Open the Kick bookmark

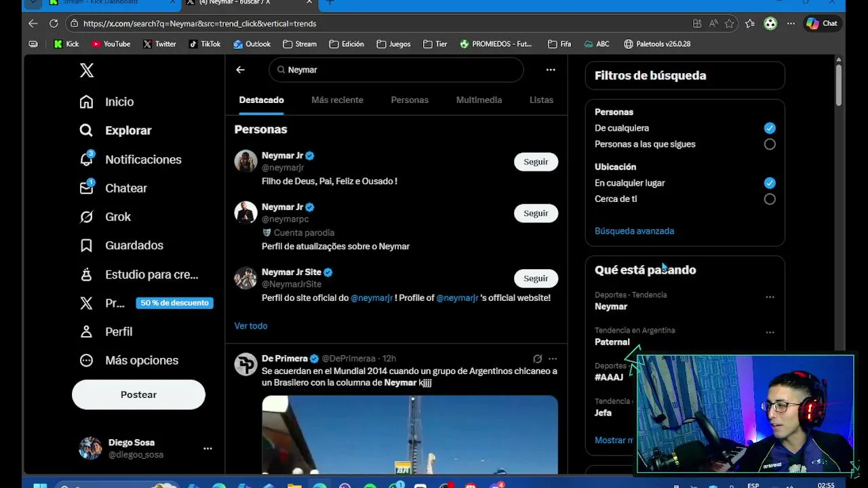click(66, 44)
